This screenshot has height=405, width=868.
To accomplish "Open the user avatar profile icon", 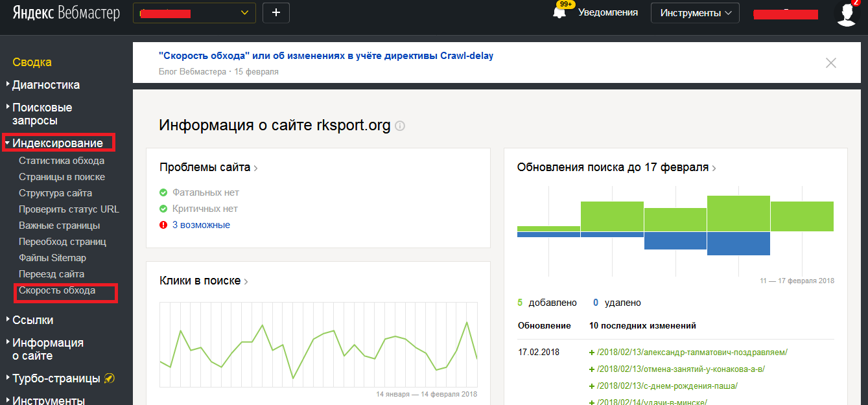I will point(847,14).
